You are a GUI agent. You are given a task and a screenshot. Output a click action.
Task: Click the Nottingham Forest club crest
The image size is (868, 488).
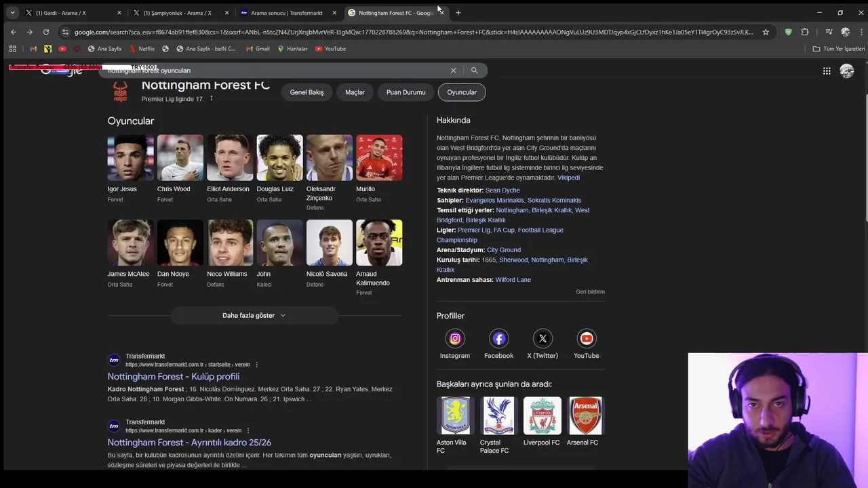click(120, 91)
